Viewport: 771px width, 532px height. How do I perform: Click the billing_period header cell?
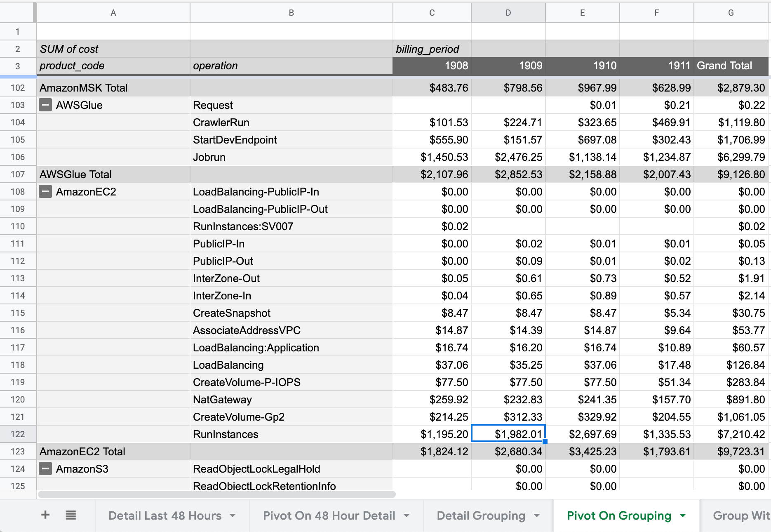[x=432, y=49]
